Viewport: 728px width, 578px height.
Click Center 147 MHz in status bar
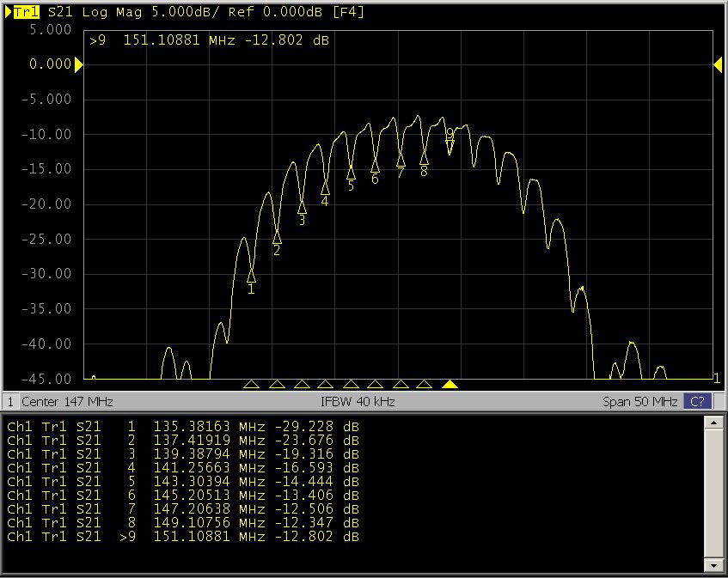pyautogui.click(x=67, y=402)
